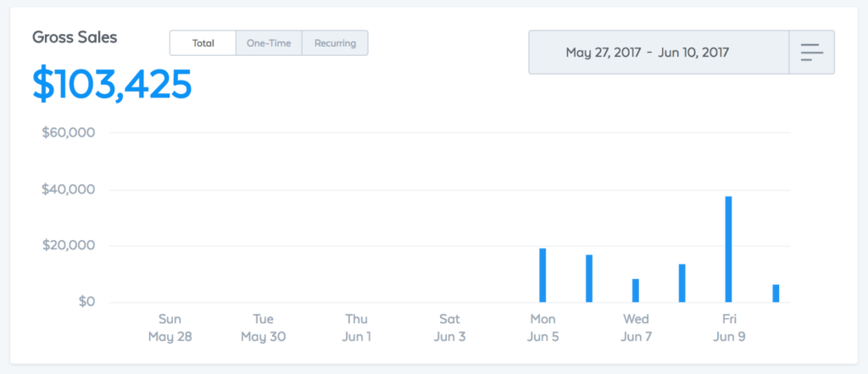Click the $20,000 y-axis label
This screenshot has height=374, width=868.
click(69, 246)
